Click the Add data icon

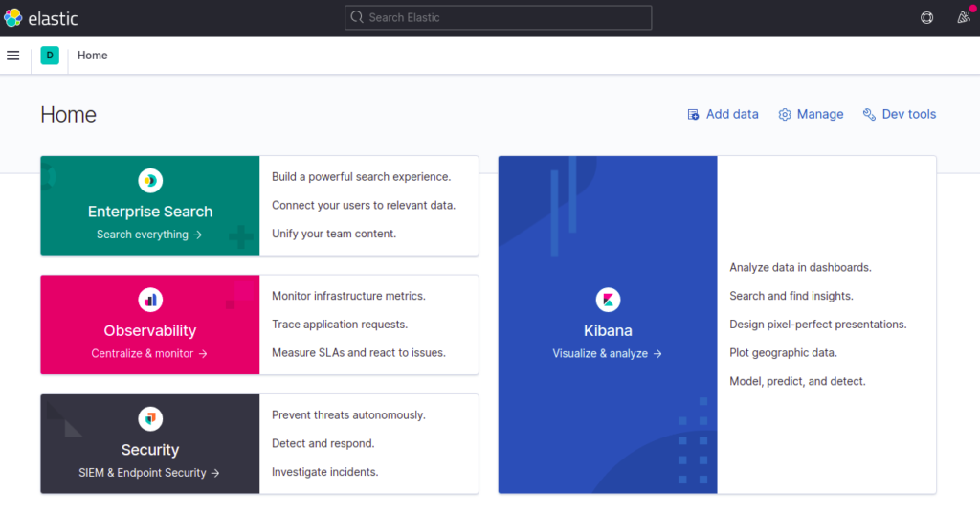[693, 114]
